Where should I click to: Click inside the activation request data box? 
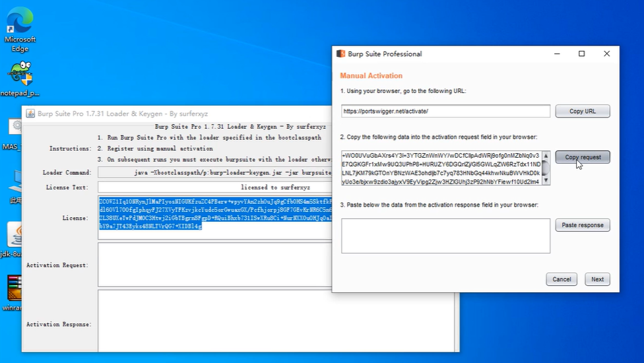441,168
